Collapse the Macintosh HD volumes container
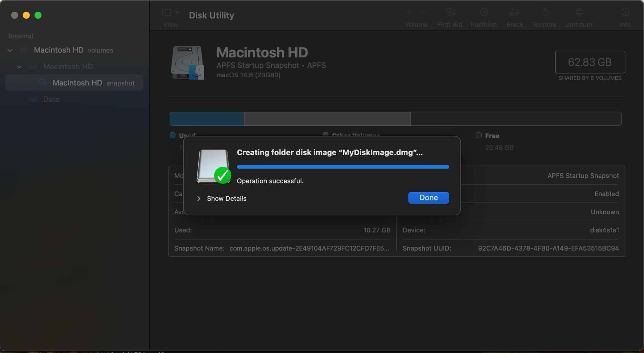This screenshot has height=353, width=644. pos(10,50)
